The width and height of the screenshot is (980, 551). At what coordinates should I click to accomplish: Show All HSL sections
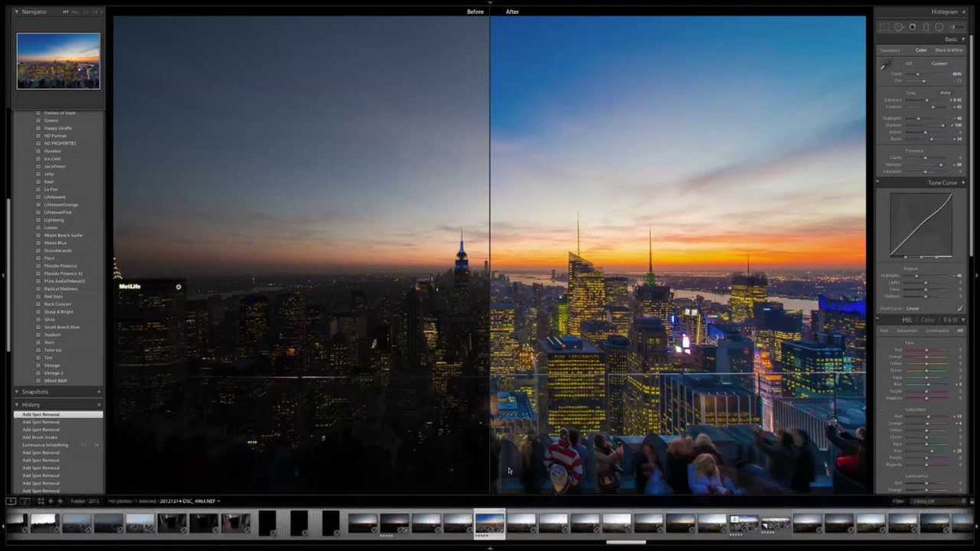pyautogui.click(x=960, y=331)
